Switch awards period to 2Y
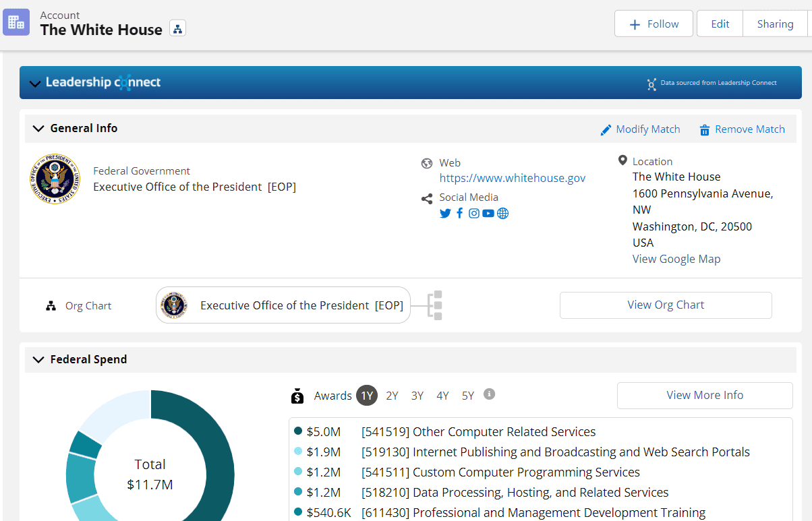This screenshot has width=812, height=521. point(392,396)
